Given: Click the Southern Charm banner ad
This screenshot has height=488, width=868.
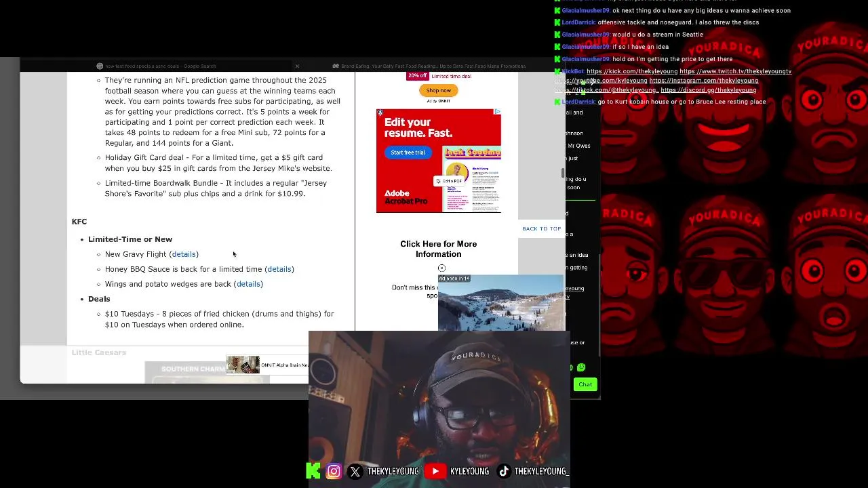Looking at the screenshot, I should 207,372.
